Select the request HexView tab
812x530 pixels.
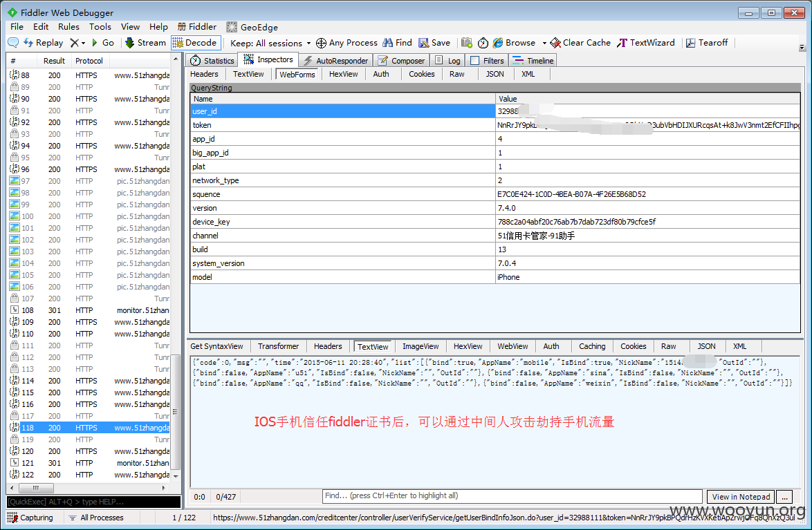coord(343,74)
